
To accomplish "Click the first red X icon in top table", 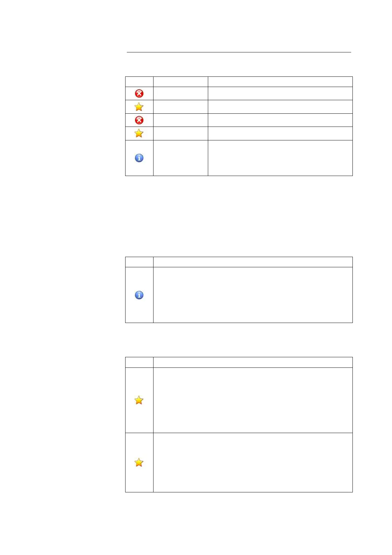I will [x=139, y=94].
